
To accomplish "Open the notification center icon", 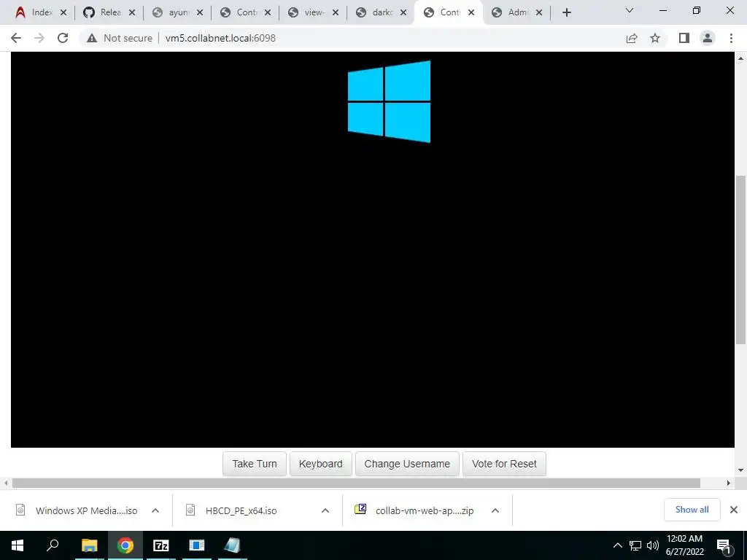I will (x=724, y=545).
